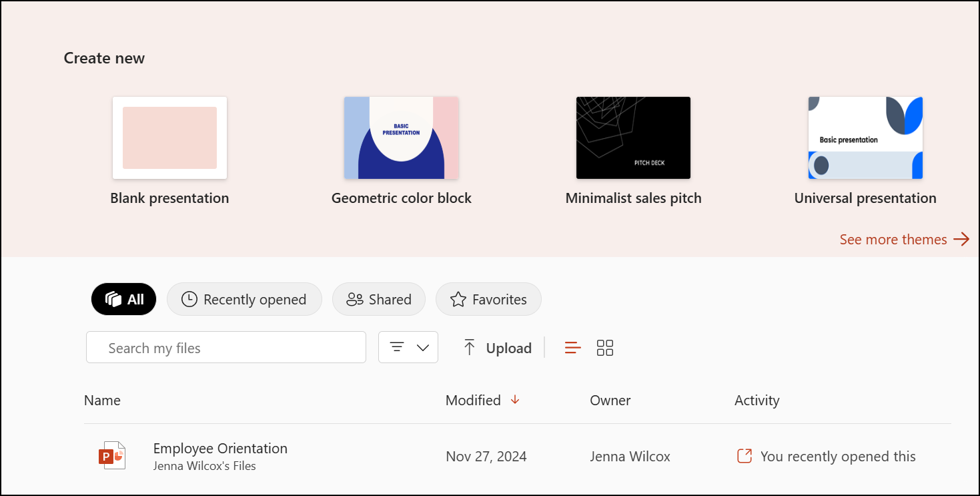This screenshot has width=980, height=496.
Task: Click the Search my files field
Action: 225,347
